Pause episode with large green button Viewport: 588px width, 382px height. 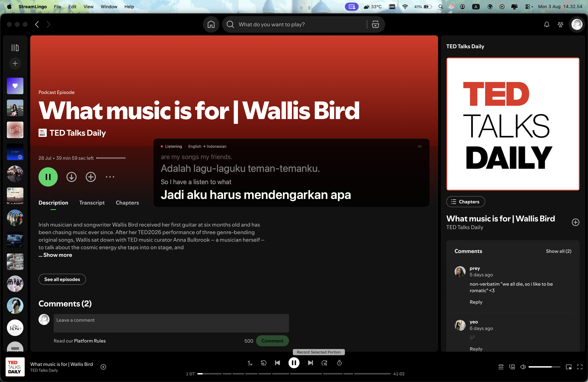click(x=48, y=177)
